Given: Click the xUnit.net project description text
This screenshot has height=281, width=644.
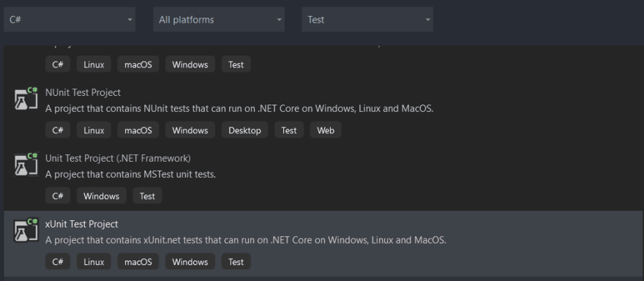Looking at the screenshot, I should tap(246, 240).
